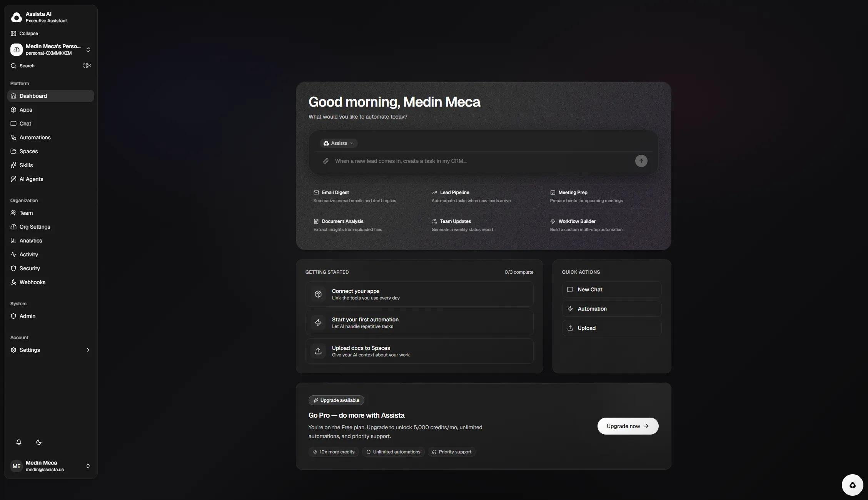Open the Apps page
This screenshot has width=868, height=500.
(x=51, y=110)
